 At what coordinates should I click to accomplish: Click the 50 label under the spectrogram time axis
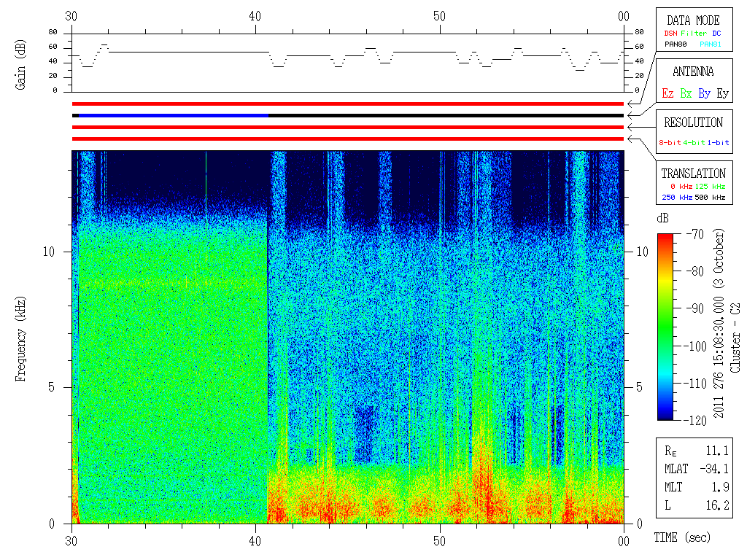pos(439,541)
